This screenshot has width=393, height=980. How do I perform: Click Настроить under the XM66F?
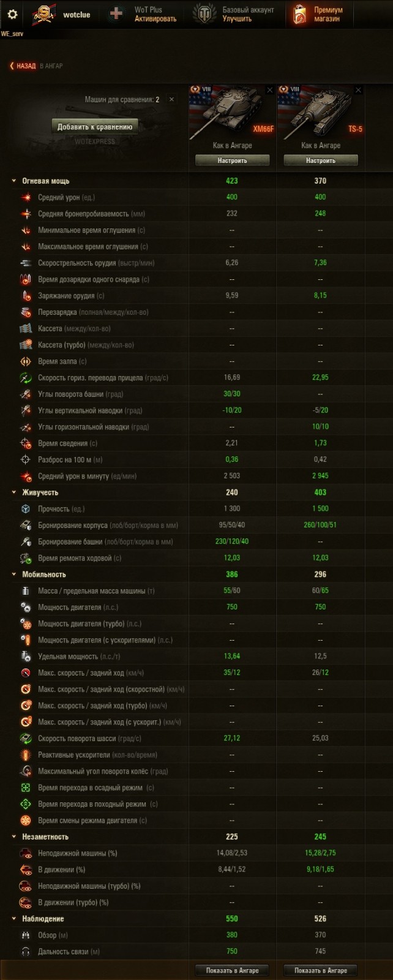(x=232, y=160)
